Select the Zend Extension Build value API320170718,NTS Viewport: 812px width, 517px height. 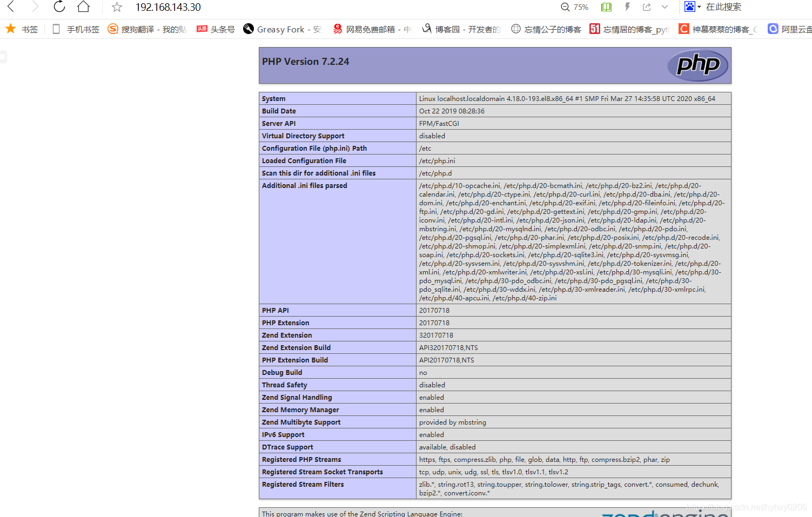click(x=448, y=348)
